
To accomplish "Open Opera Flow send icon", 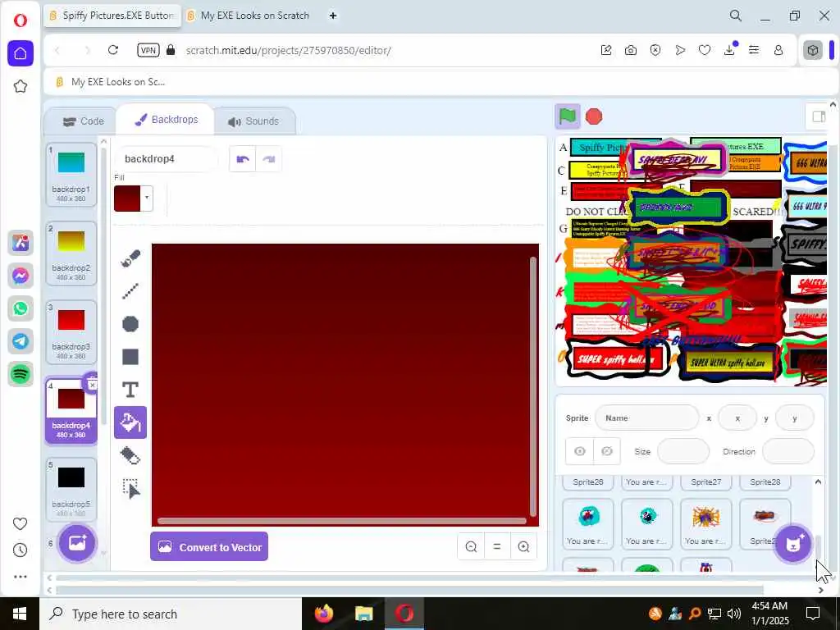I will click(680, 50).
